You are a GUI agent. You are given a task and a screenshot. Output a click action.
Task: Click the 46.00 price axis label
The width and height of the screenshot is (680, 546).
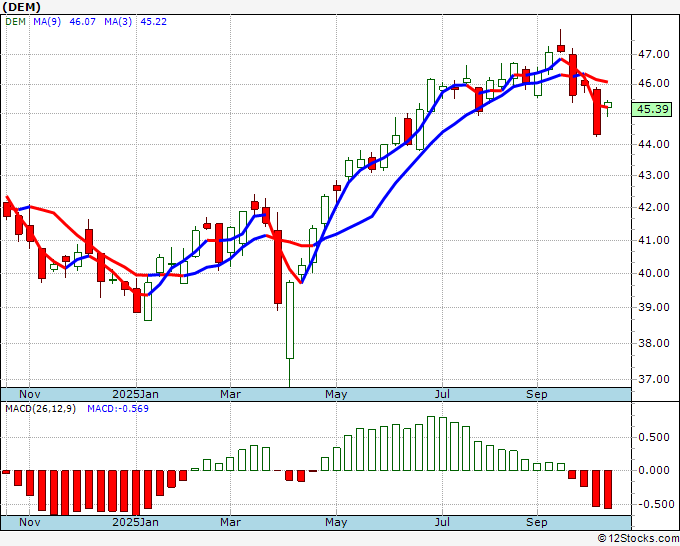653,83
